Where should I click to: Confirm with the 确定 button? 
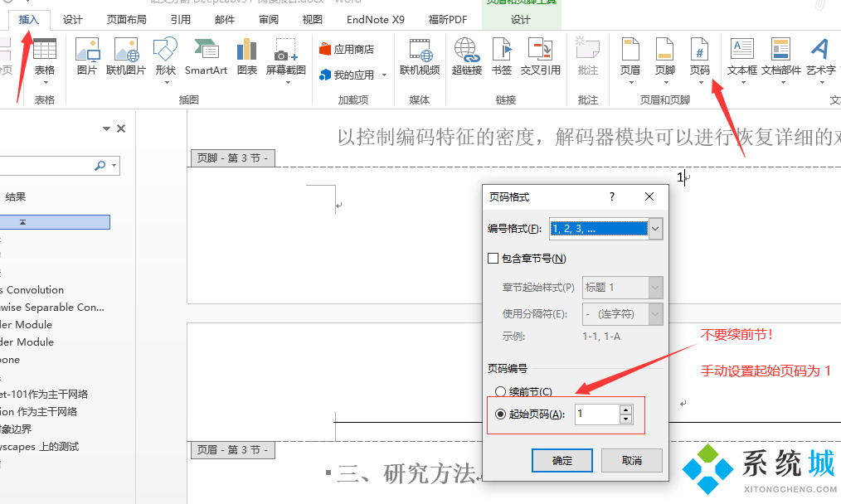click(x=561, y=459)
